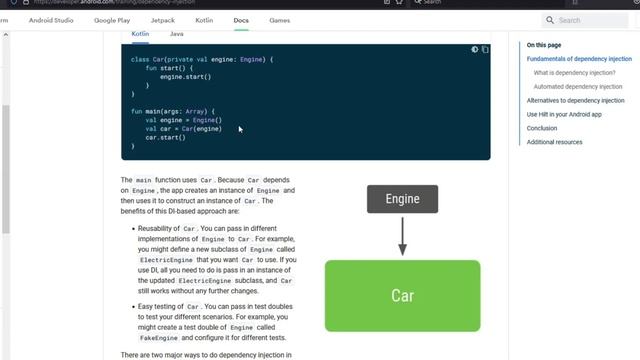Jump to Use Hilt in your Android app
Image resolution: width=640 pixels, height=360 pixels.
coord(564,114)
